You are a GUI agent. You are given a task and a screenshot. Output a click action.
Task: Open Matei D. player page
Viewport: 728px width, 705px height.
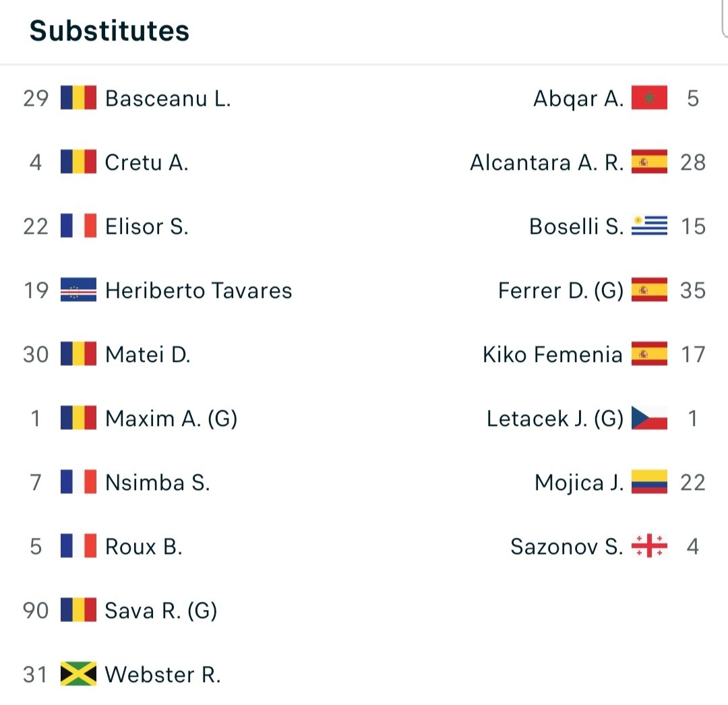[148, 355]
